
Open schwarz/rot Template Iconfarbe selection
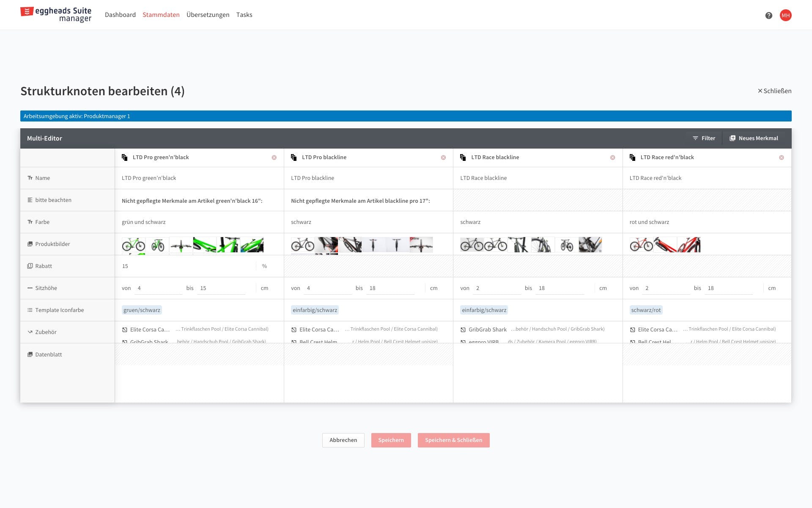pyautogui.click(x=645, y=310)
